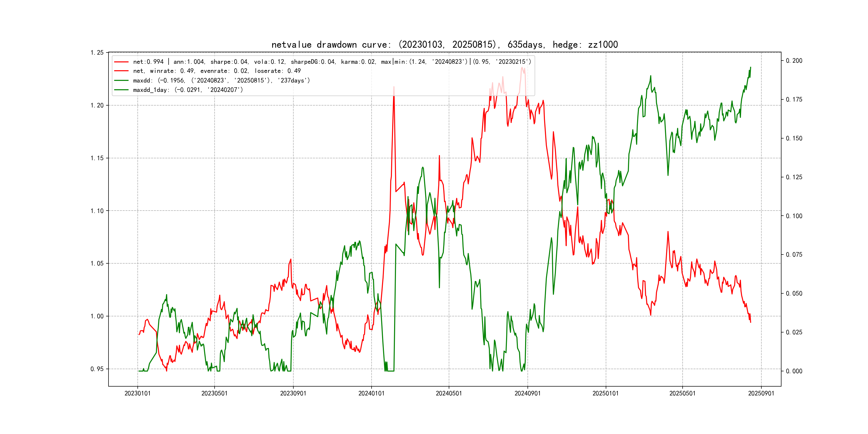Click red line swatch for 'net:0.994' legend entry
The height and width of the screenshot is (434, 868).
tap(121, 62)
